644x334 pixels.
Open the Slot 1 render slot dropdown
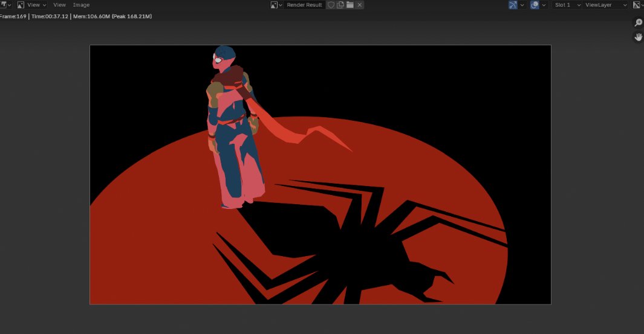(567, 5)
